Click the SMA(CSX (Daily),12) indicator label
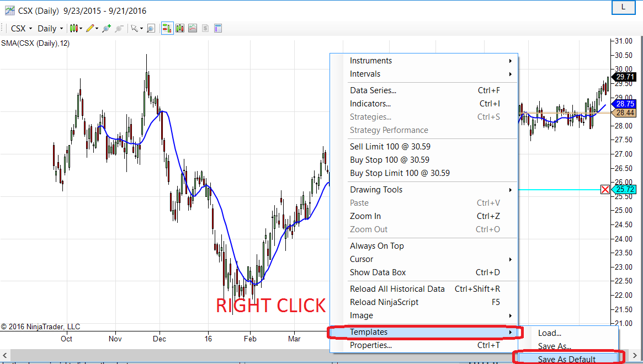The image size is (643, 364). (x=35, y=43)
